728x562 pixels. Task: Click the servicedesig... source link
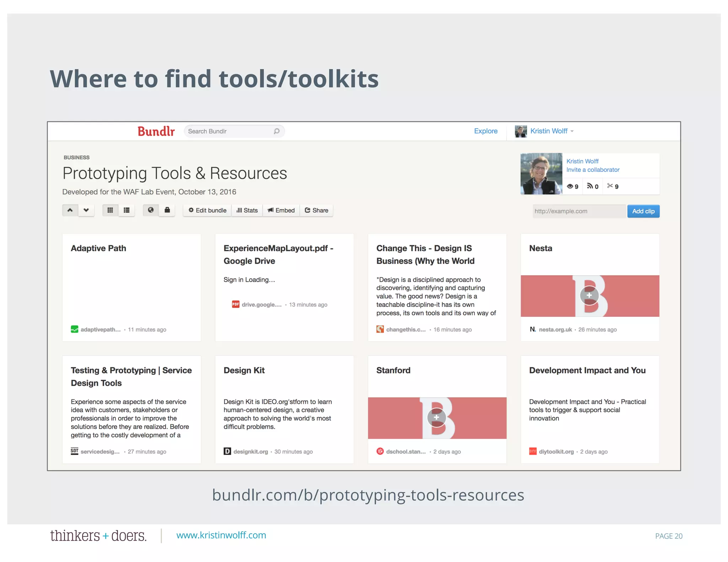(100, 452)
